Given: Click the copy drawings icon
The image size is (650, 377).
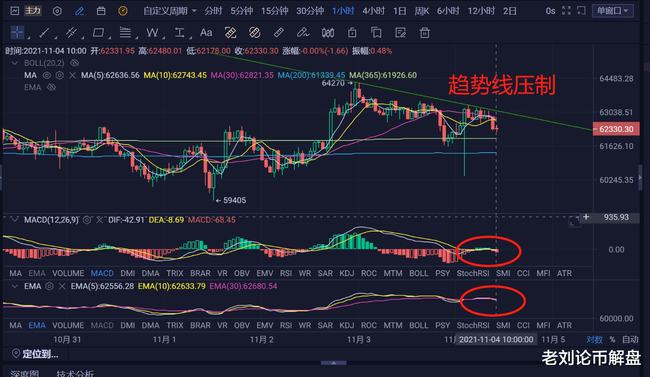Looking at the screenshot, I should point(376,32).
